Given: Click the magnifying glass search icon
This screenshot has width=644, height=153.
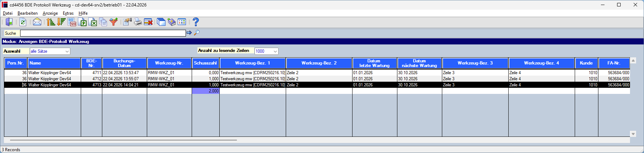Looking at the screenshot, I should coord(197,33).
